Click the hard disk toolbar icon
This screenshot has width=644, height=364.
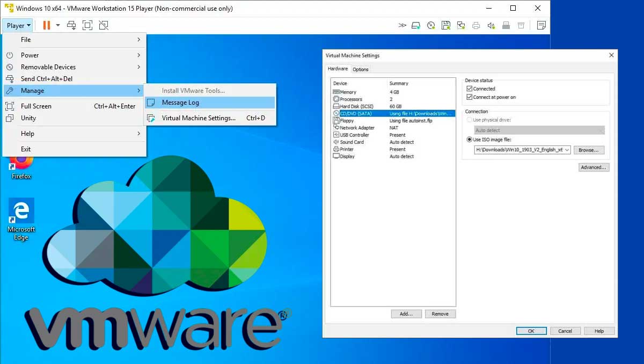(415, 25)
